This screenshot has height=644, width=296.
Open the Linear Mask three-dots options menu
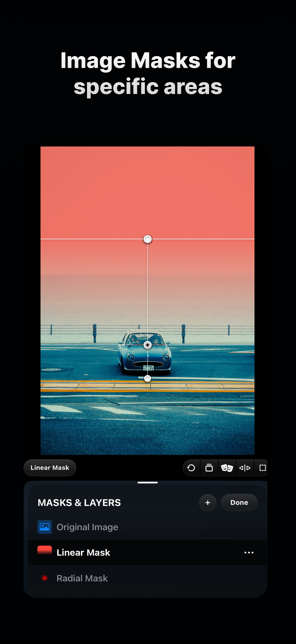pos(249,553)
